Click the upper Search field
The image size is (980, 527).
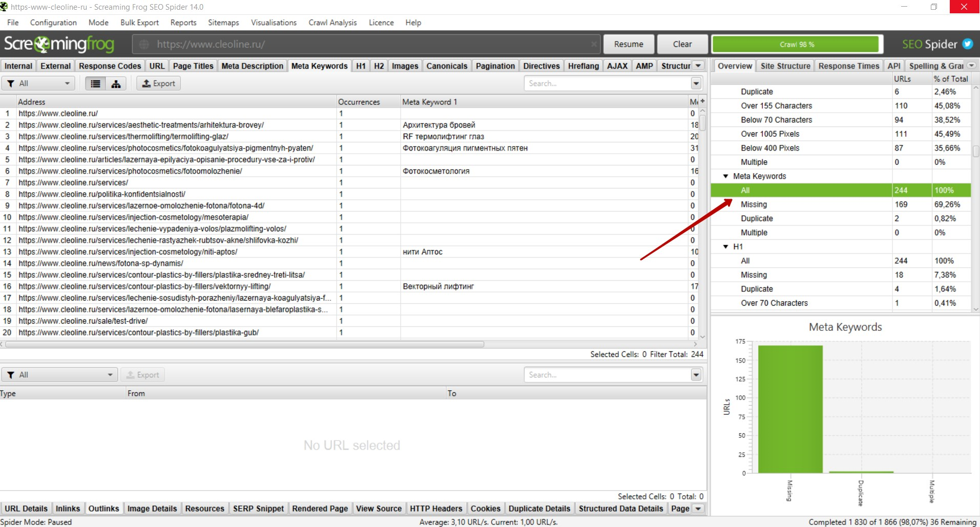(608, 83)
